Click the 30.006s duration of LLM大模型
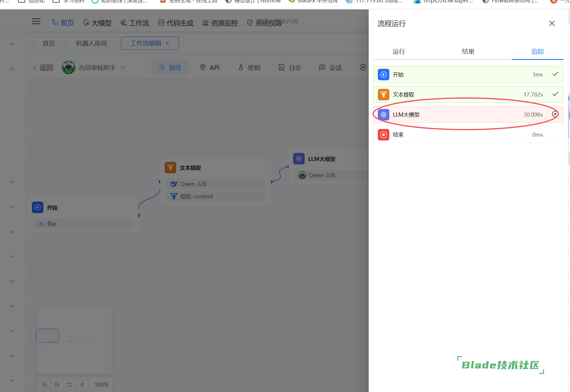Image resolution: width=570 pixels, height=392 pixels. [533, 115]
